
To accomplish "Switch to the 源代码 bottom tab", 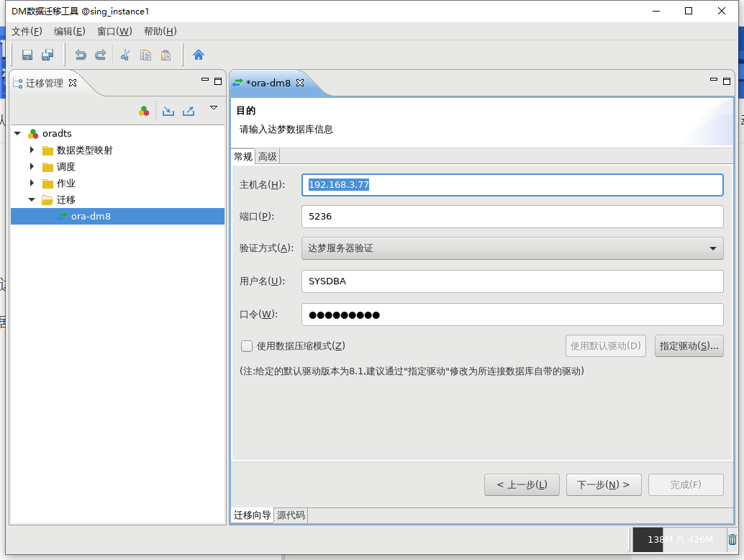I will (x=291, y=515).
